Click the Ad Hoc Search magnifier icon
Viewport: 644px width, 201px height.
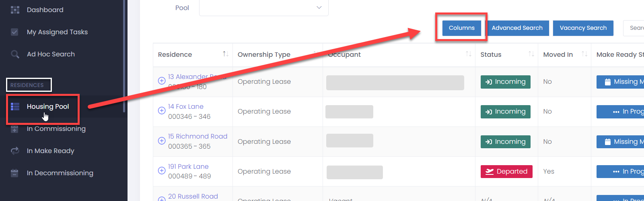pyautogui.click(x=15, y=54)
